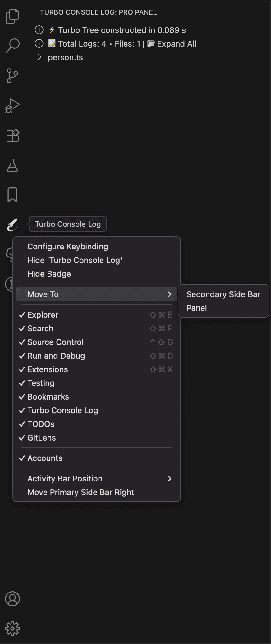Open the Bookmarks icon
The image size is (271, 644).
coord(12,195)
